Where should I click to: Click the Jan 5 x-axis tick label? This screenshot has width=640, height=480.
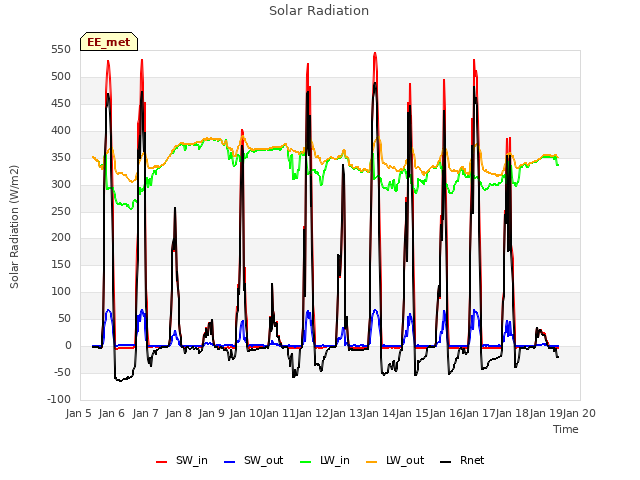click(78, 413)
